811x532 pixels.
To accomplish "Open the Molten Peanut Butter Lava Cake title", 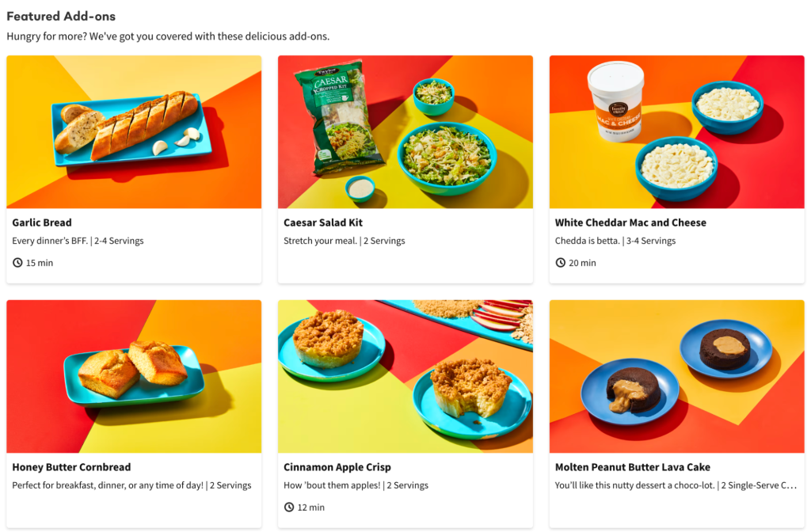I will [x=633, y=467].
